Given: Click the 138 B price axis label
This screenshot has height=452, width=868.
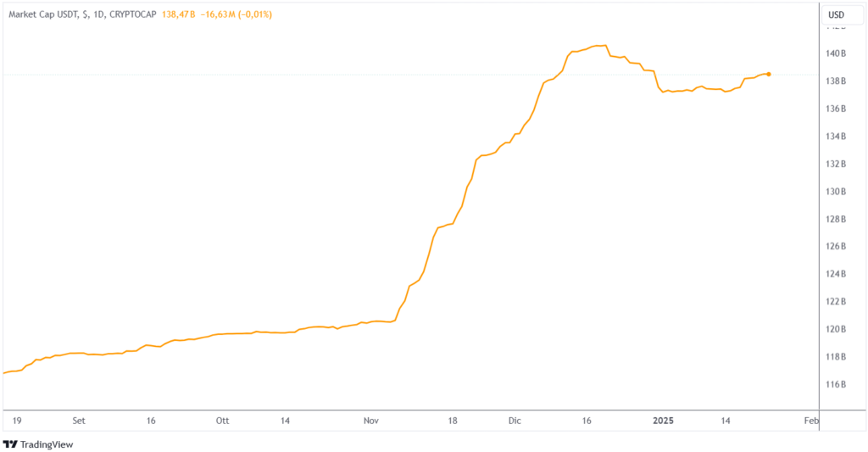Looking at the screenshot, I should (836, 81).
